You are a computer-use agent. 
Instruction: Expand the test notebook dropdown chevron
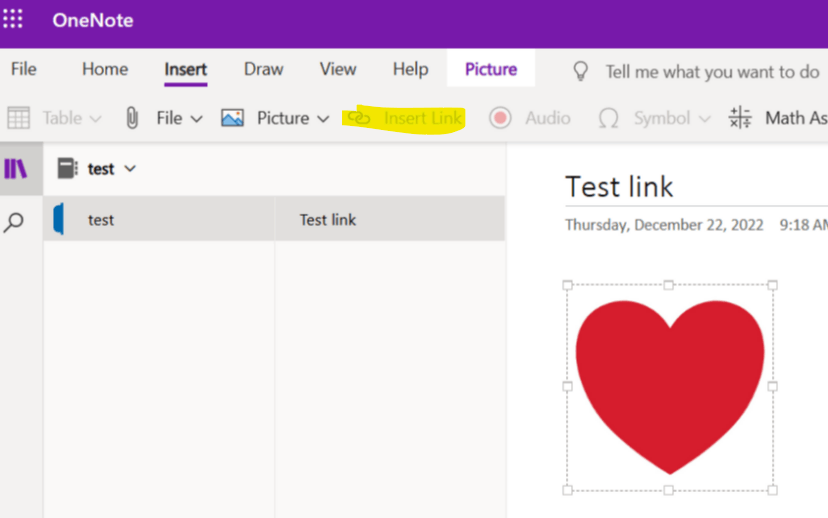coord(130,169)
